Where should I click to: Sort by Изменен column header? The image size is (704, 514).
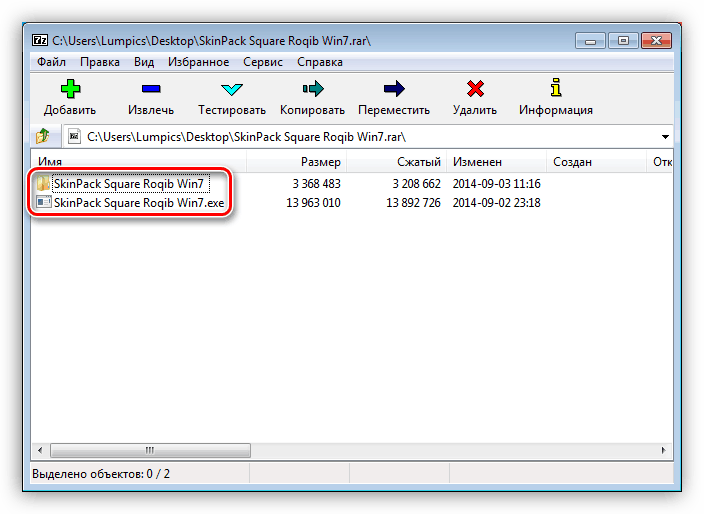click(x=497, y=162)
